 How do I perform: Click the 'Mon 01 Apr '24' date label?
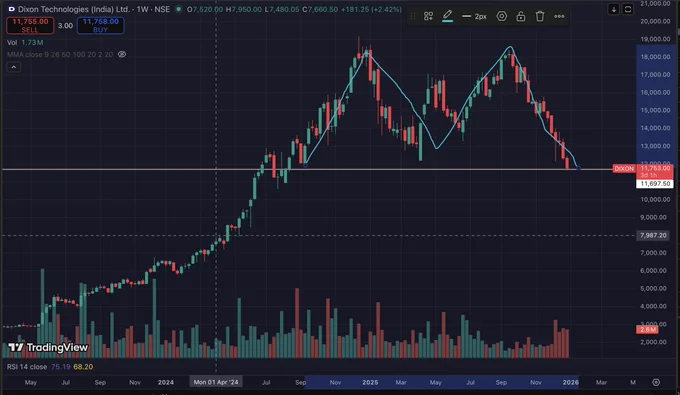coord(216,382)
